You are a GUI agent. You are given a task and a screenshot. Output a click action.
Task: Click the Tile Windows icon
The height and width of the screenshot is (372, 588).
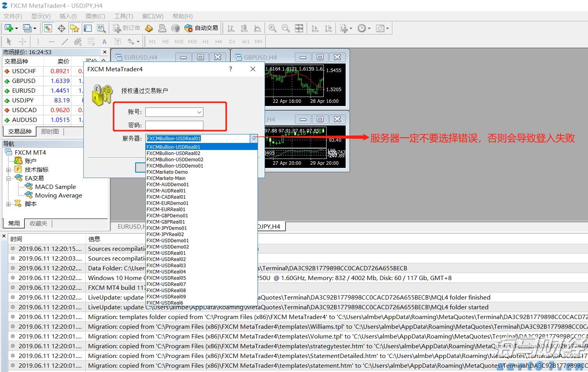click(x=298, y=28)
